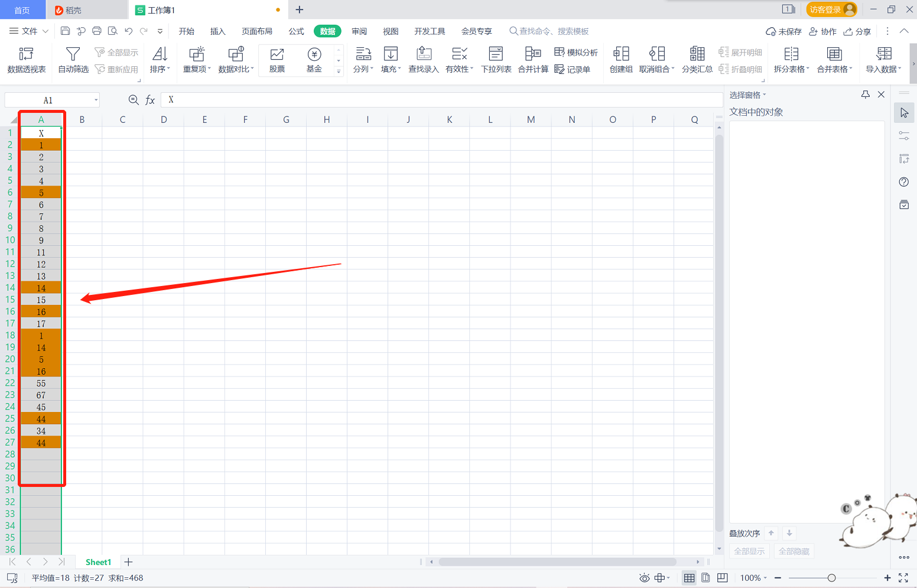Click the undo arrow icon
The image size is (917, 588).
click(x=128, y=31)
